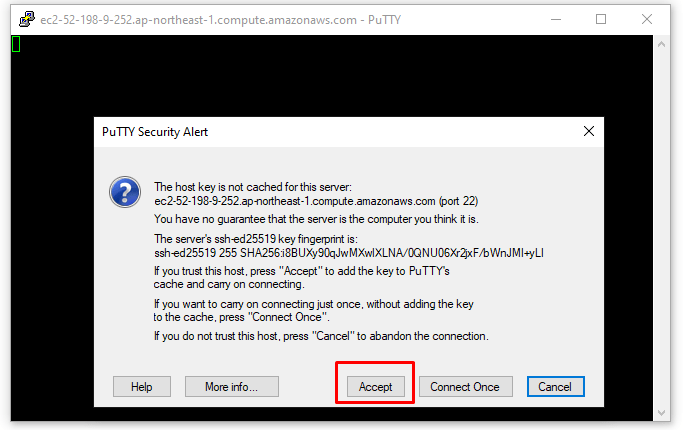Open the More info... details
Image resolution: width=683 pixels, height=430 pixels.
pyautogui.click(x=232, y=387)
